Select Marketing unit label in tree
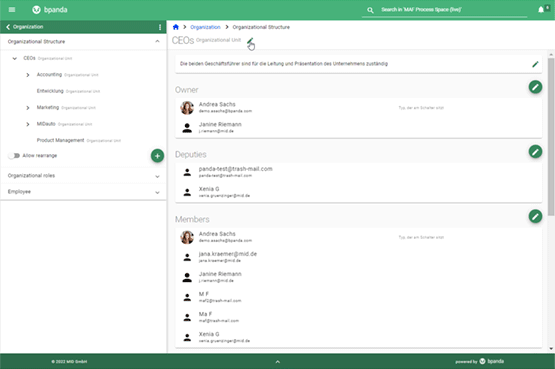 point(48,108)
